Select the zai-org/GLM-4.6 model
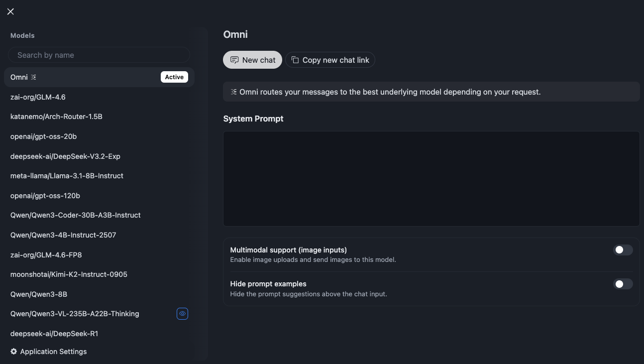This screenshot has height=364, width=644. [38, 97]
